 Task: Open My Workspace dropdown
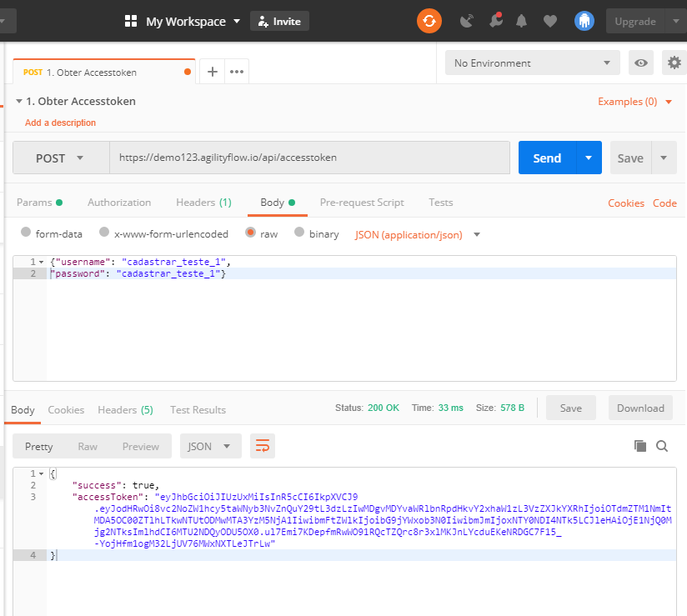coord(193,21)
